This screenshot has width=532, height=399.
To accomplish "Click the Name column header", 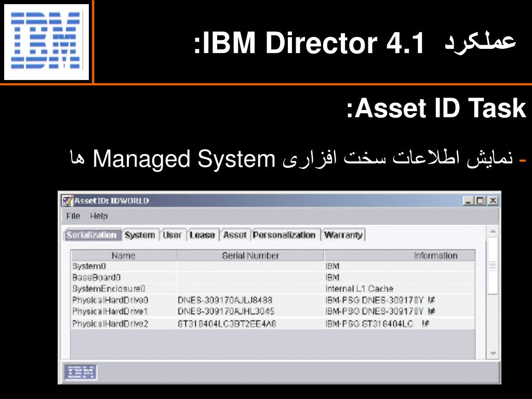I will [124, 256].
